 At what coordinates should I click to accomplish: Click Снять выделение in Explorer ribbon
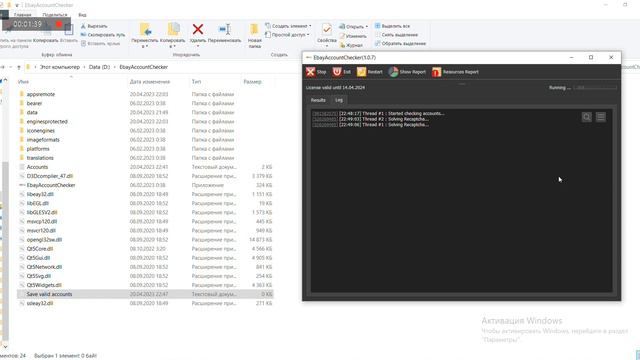click(x=396, y=35)
